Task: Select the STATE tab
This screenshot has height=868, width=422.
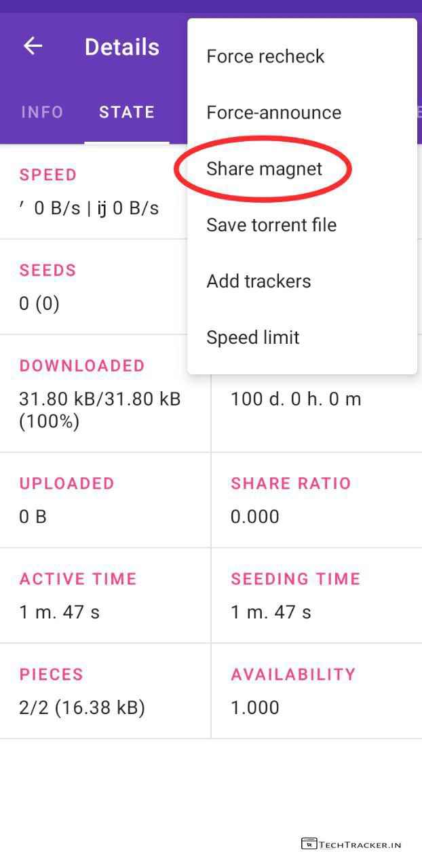Action: click(x=127, y=112)
